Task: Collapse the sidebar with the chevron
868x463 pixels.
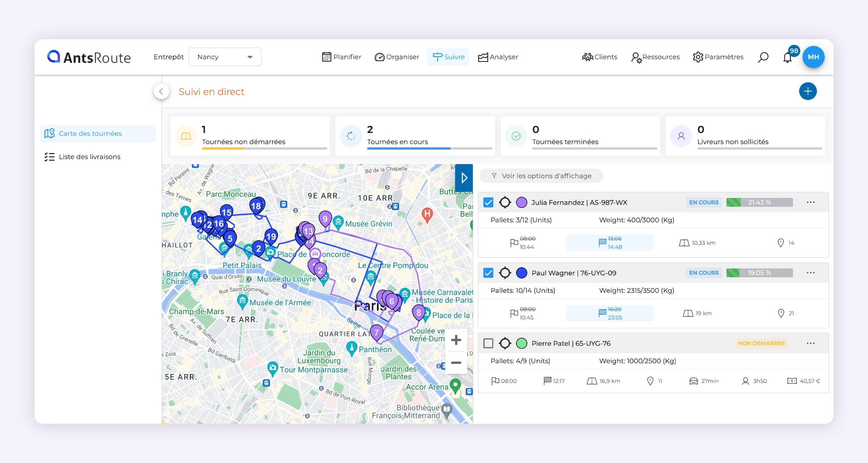Action: pos(161,92)
